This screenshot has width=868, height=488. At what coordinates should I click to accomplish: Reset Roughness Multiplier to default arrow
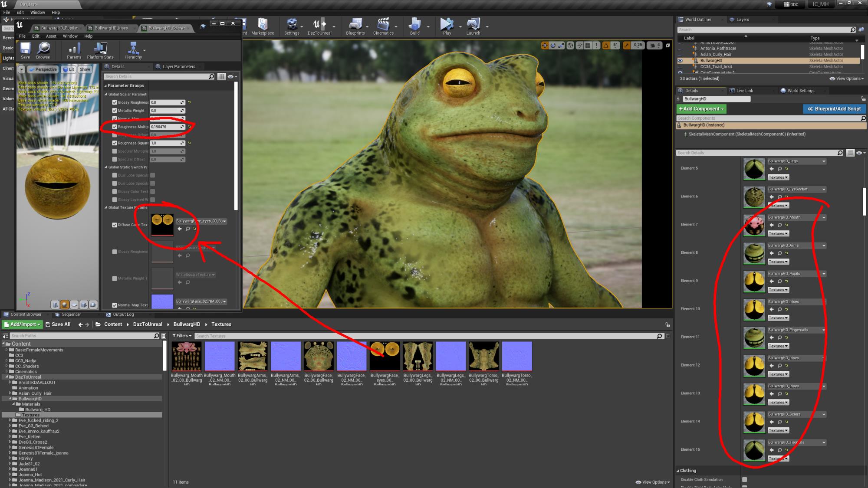(189, 127)
